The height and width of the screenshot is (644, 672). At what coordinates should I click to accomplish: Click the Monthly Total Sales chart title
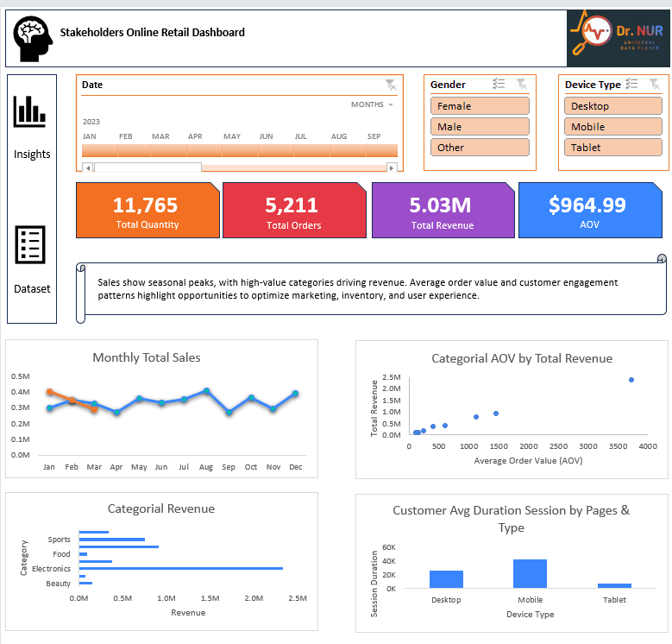point(147,357)
